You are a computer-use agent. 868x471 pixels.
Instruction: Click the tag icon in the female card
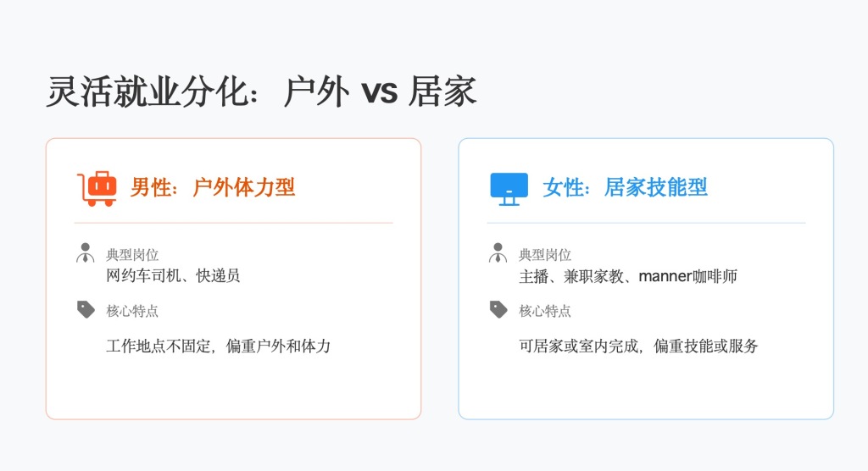pos(498,310)
